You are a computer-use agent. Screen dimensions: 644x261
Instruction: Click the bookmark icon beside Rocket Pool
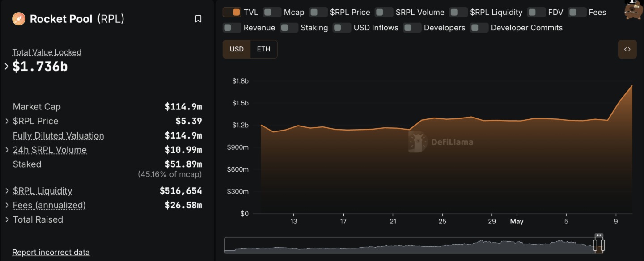pos(198,19)
